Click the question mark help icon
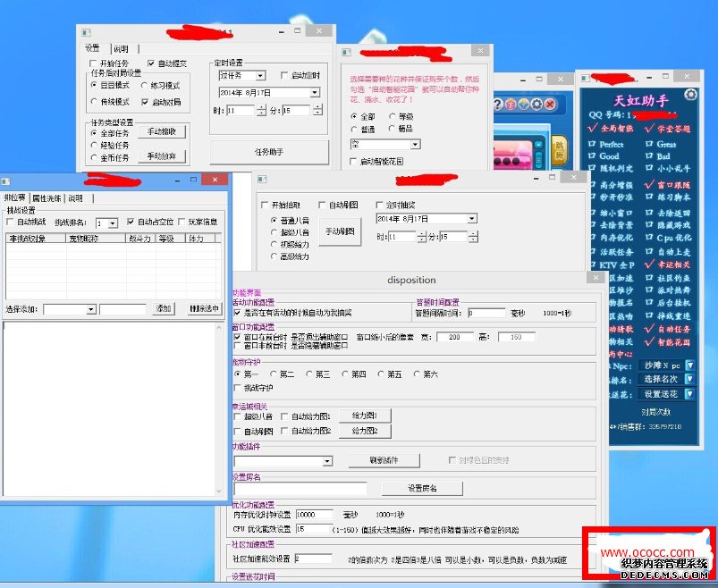The image size is (718, 588). tap(499, 105)
